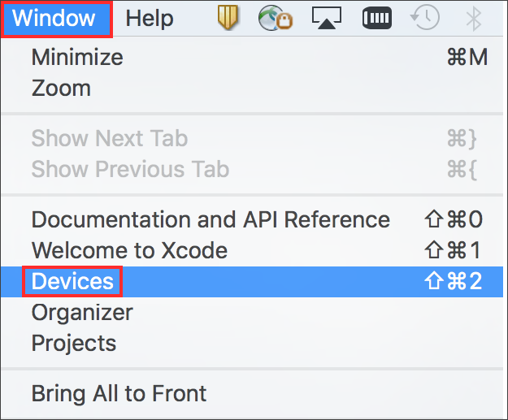The height and width of the screenshot is (420, 508).
Task: Select Show Next Tab entry
Action: pos(252,139)
